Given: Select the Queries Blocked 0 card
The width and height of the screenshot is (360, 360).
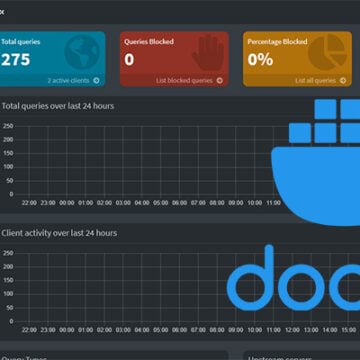Looking at the screenshot, I should coord(174,59).
